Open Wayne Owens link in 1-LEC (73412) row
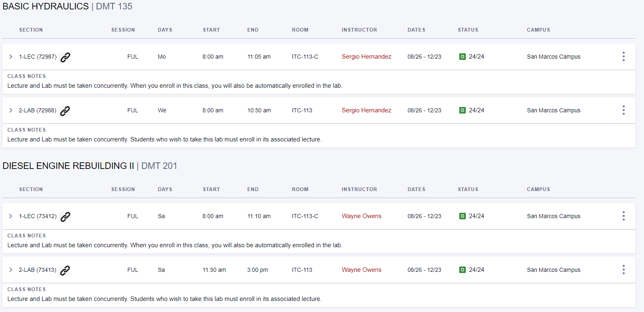Viewport: 644px width, 312px height. (x=361, y=216)
